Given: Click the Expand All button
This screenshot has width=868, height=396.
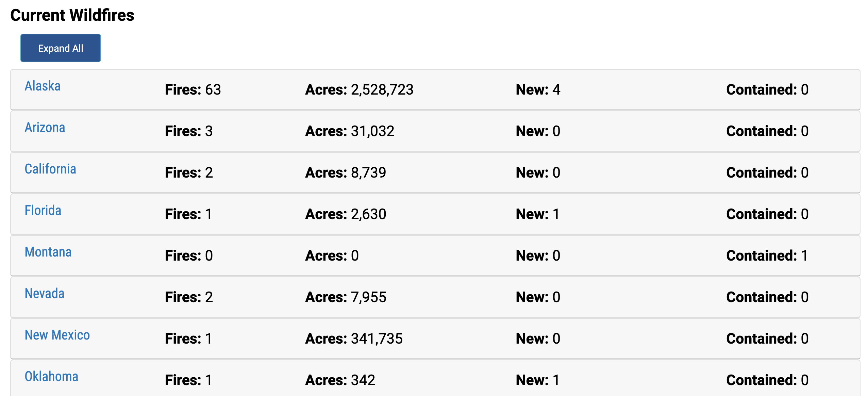Looking at the screenshot, I should point(61,48).
